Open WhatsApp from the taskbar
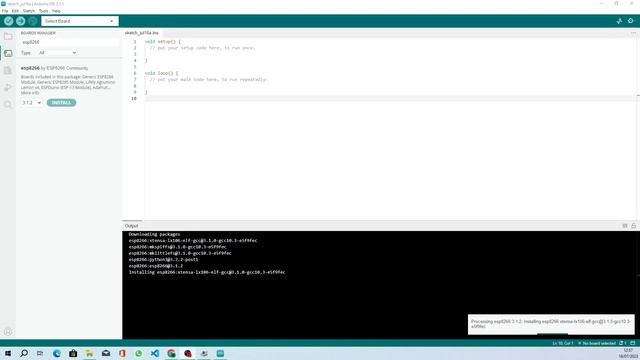The image size is (640, 360). (138, 353)
